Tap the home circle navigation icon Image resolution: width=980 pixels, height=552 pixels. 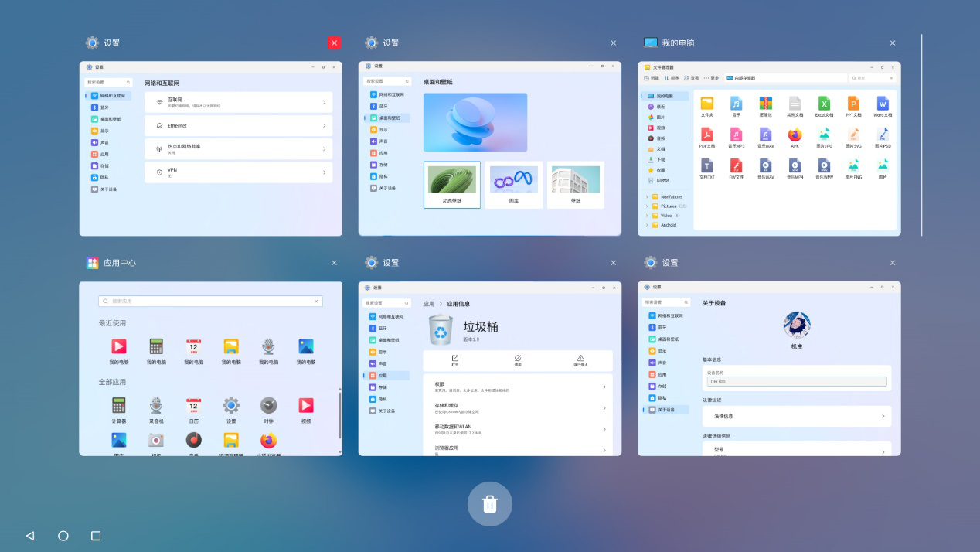point(63,536)
